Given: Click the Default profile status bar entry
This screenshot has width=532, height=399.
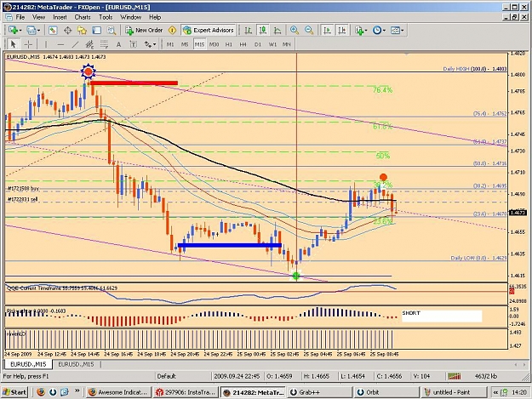Looking at the screenshot, I should (166, 376).
